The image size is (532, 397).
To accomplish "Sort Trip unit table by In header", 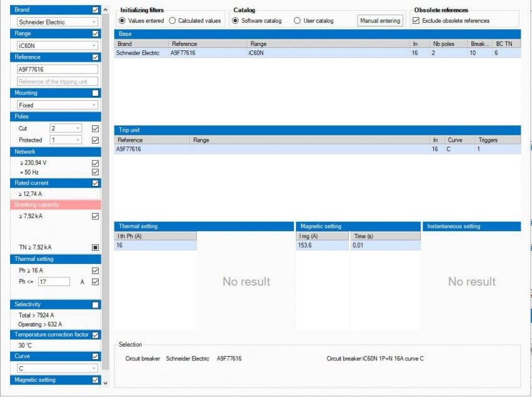I will tap(438, 140).
